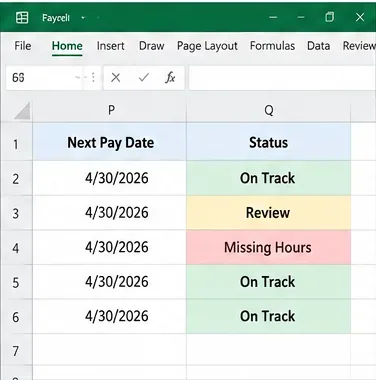Open the Data tab
This screenshot has height=380, width=376.
click(318, 46)
